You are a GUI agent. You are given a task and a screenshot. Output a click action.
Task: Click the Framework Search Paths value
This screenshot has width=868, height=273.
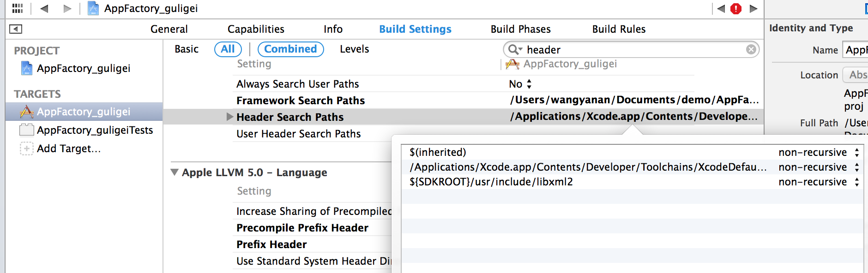tap(634, 100)
